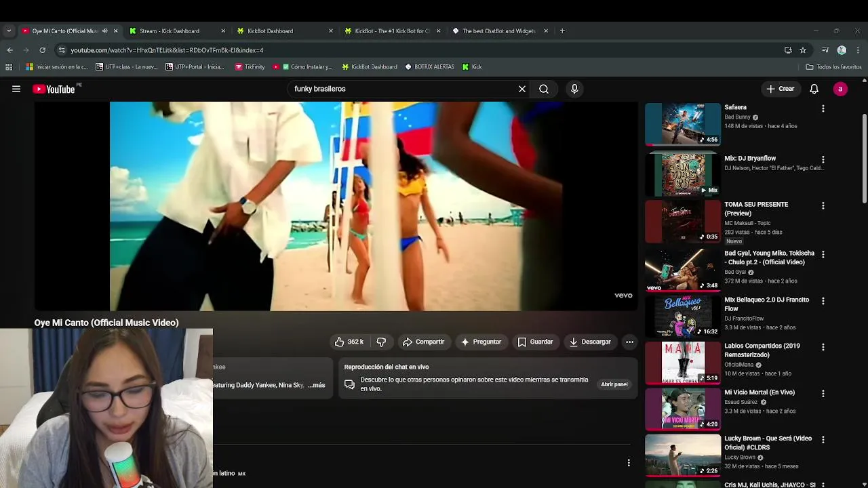Image resolution: width=868 pixels, height=488 pixels.
Task: Click the browser address bar URL
Action: pos(167,50)
